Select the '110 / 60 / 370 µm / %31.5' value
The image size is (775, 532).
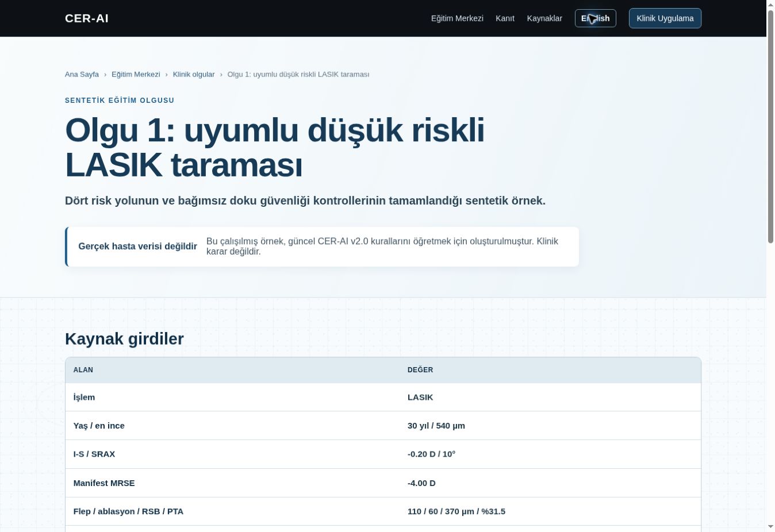coord(456,511)
